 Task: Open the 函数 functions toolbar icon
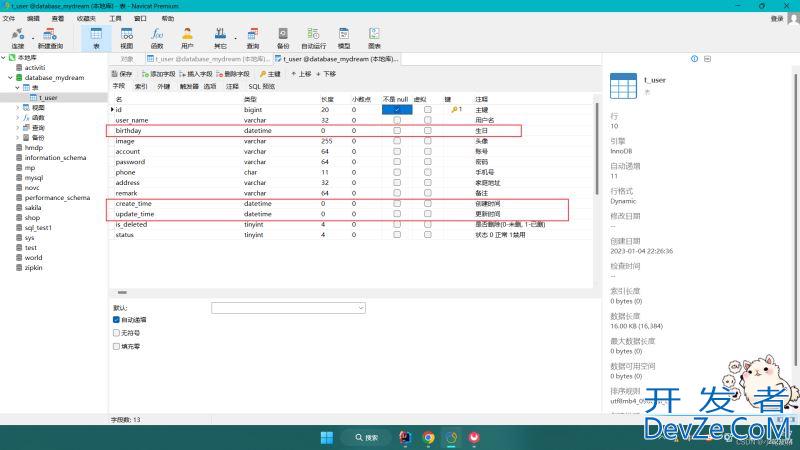pyautogui.click(x=157, y=35)
